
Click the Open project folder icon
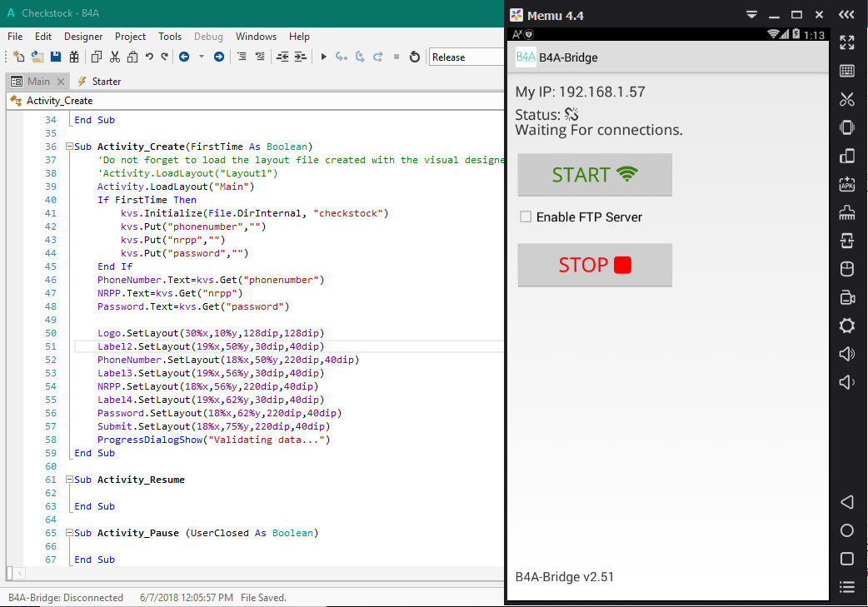[37, 57]
